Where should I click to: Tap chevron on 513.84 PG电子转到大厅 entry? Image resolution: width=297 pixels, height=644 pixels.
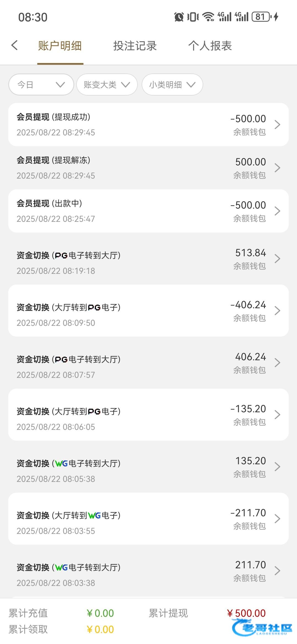click(277, 259)
